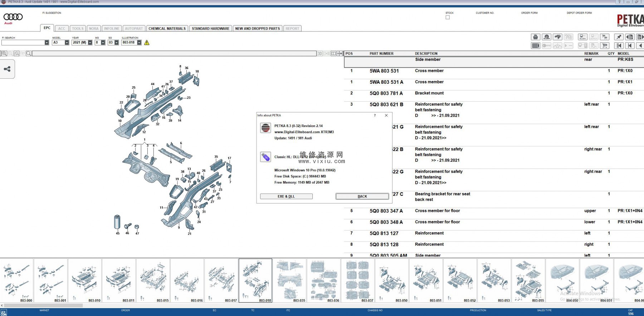Expand the ILLUSTRATION dropdown showing 803-018
This screenshot has height=316, width=644.
[139, 43]
